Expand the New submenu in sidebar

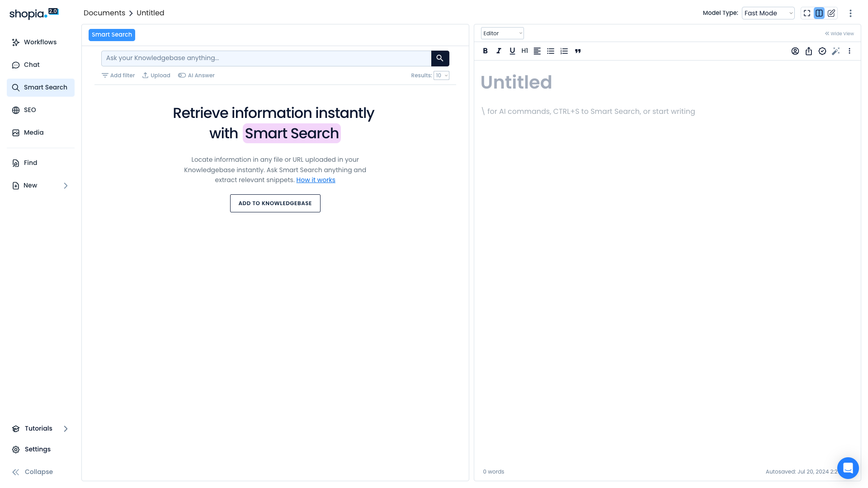click(x=66, y=186)
